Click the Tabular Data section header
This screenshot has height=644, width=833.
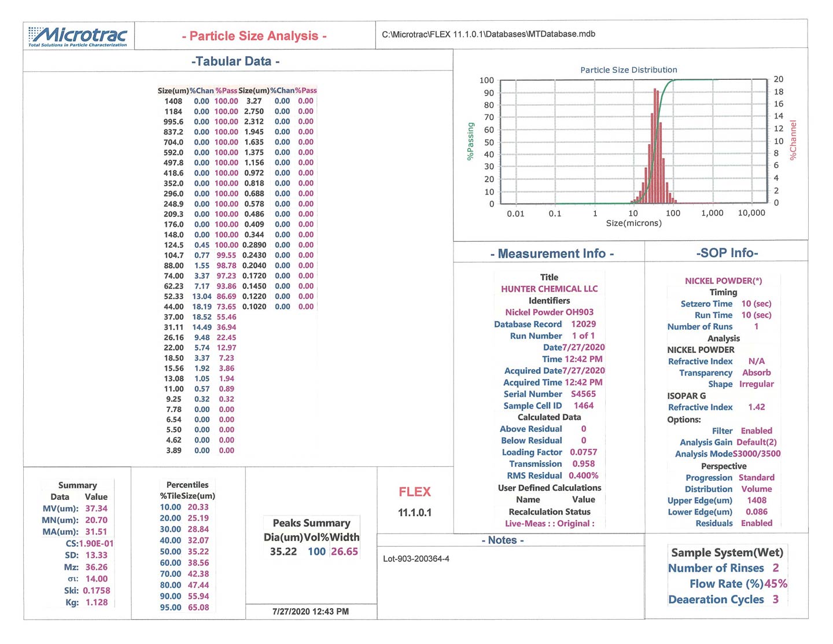(235, 61)
